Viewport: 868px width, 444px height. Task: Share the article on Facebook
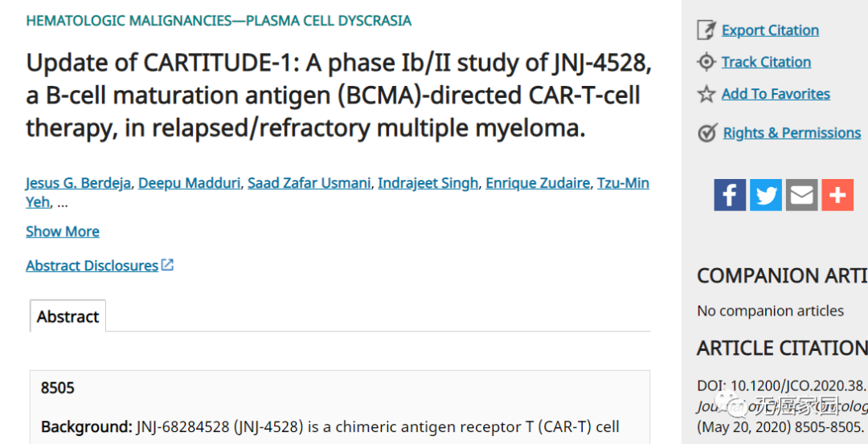[730, 195]
